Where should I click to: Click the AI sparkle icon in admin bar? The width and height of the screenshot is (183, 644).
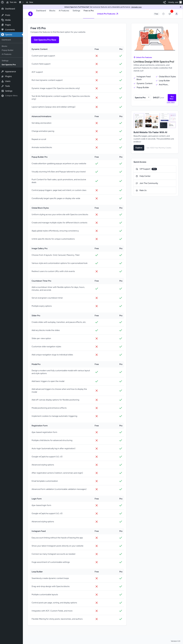[164, 2]
